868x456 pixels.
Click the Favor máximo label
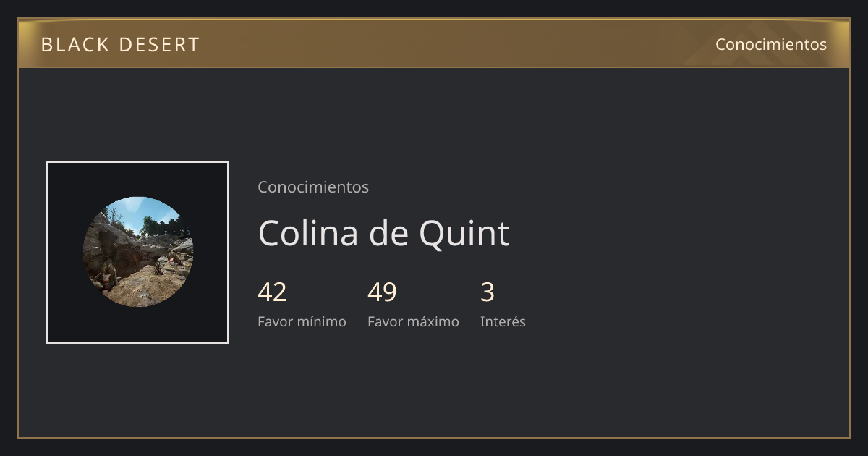coord(413,321)
